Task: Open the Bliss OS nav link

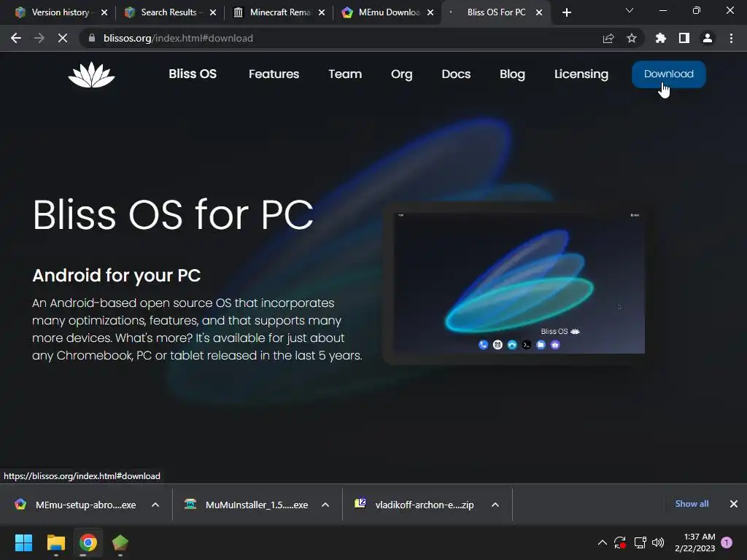Action: tap(193, 74)
